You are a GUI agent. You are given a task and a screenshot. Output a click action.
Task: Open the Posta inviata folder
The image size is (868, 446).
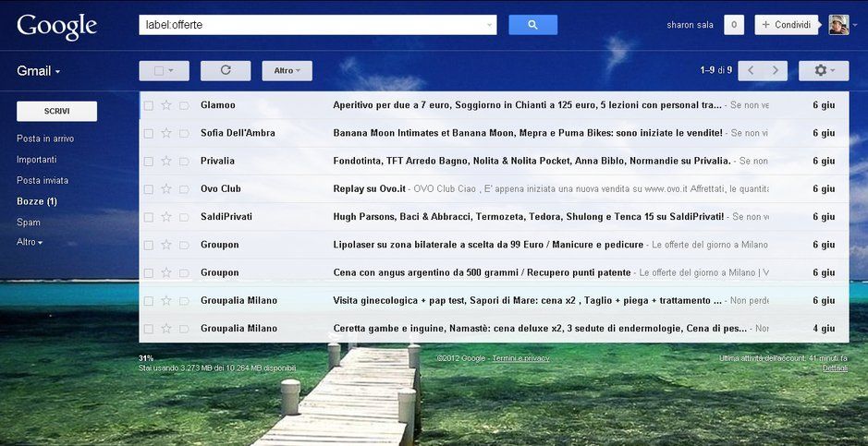(x=43, y=181)
